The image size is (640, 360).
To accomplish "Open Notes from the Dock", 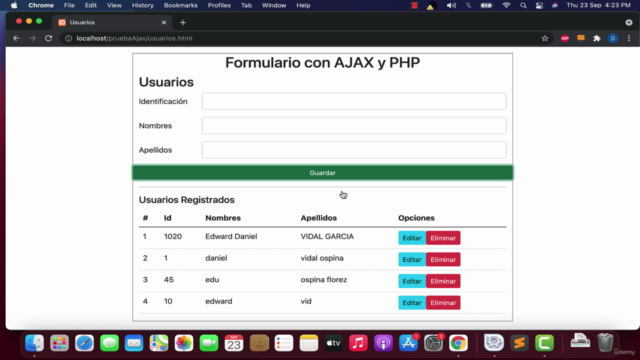I will coord(309,343).
